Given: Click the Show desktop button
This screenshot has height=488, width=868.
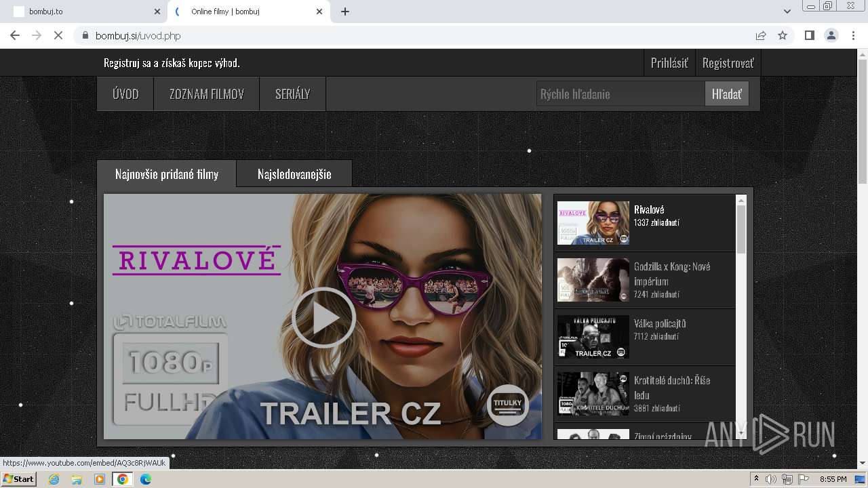Looking at the screenshot, I should (861, 479).
